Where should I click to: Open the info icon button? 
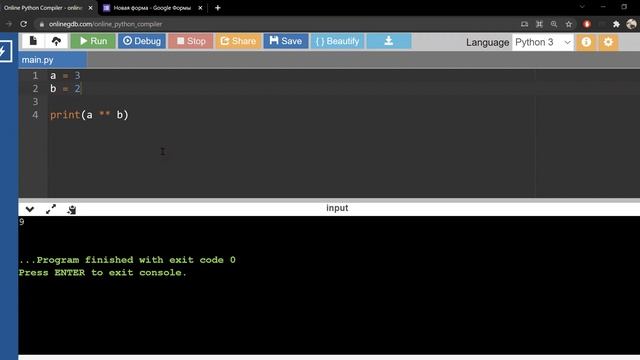coord(586,42)
